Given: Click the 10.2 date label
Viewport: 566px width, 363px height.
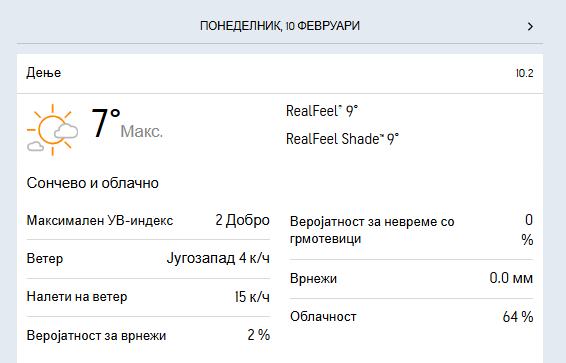Looking at the screenshot, I should (x=524, y=73).
